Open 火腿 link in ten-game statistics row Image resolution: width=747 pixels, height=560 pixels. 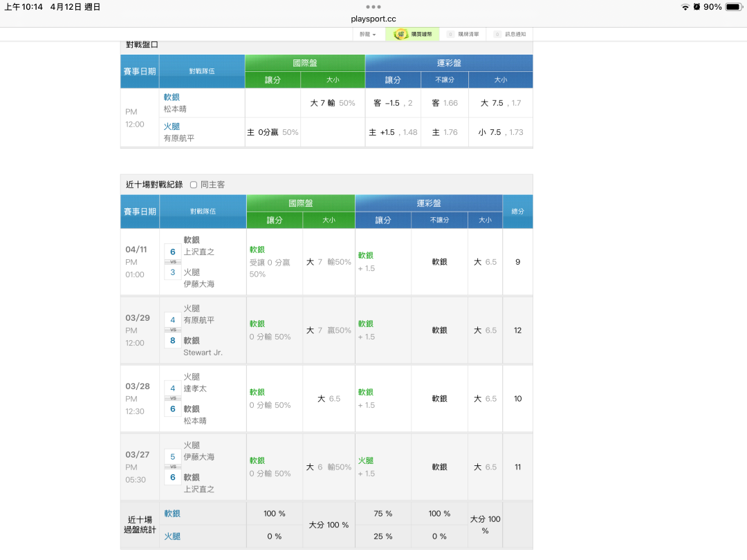coord(172,536)
